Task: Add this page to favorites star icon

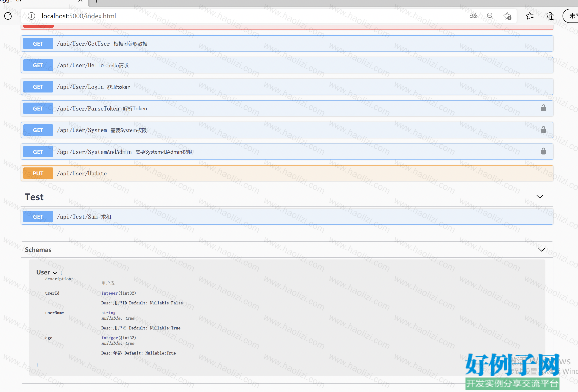Action: coord(507,16)
